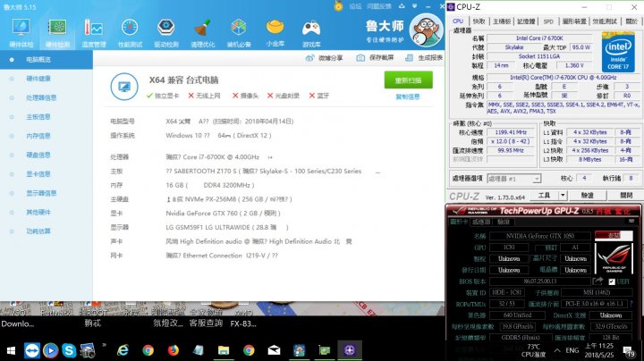
Task: Click the ENG input language indicator
Action: pyautogui.click(x=572, y=350)
